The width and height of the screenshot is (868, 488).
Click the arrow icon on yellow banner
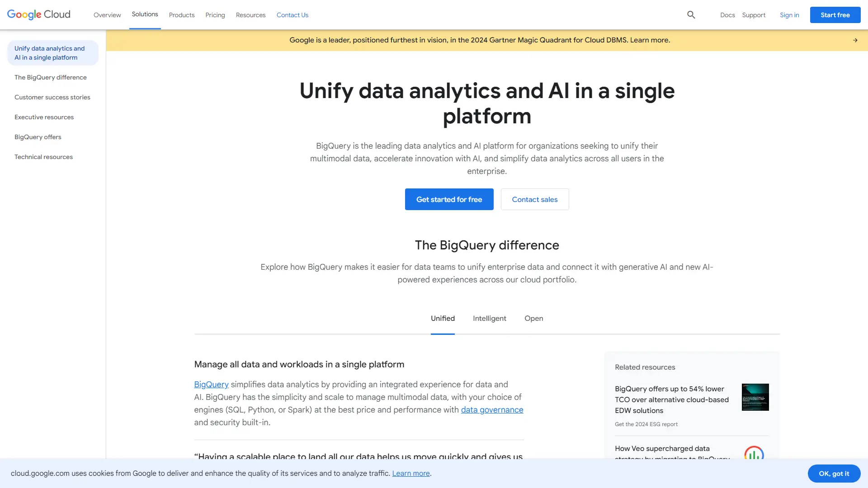pyautogui.click(x=855, y=40)
